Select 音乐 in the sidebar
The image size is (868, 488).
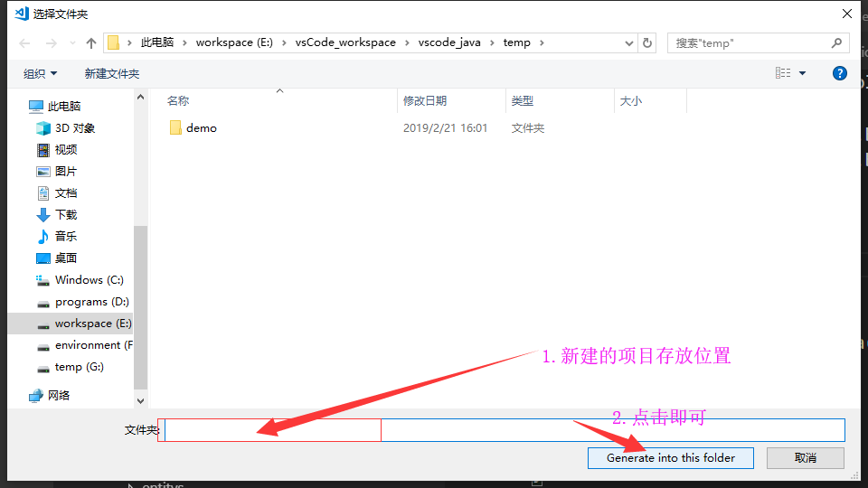[x=66, y=236]
